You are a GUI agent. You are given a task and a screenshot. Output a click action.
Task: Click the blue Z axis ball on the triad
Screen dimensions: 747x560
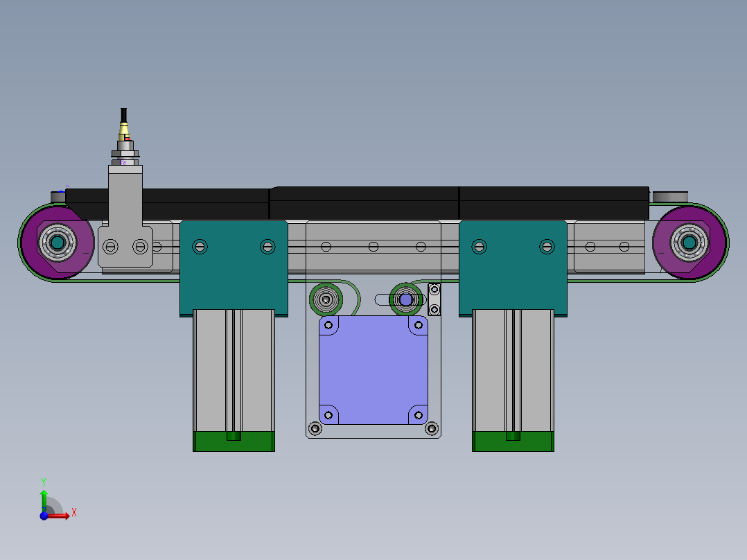(x=44, y=516)
